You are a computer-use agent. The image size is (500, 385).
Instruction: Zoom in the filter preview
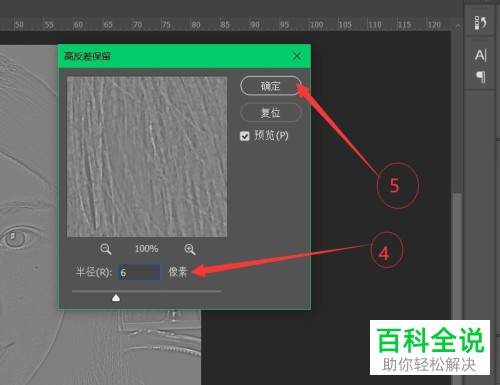tap(190, 249)
